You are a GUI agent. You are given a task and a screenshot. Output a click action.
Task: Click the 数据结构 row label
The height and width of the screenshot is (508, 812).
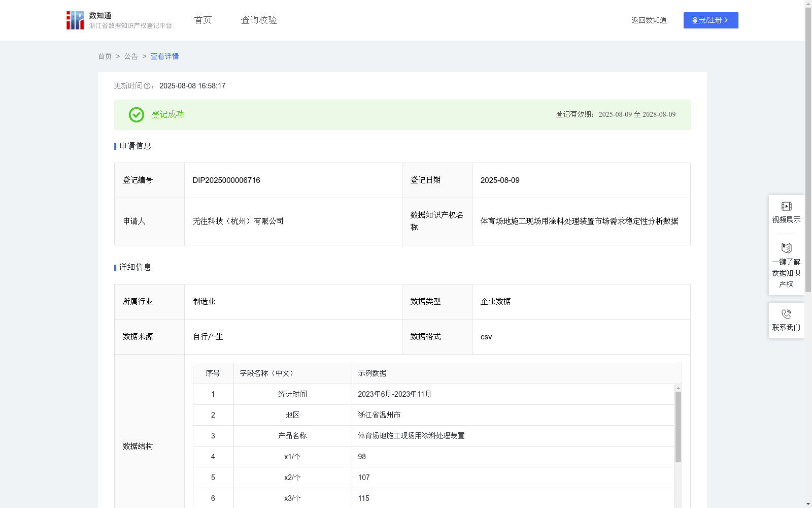tap(138, 447)
